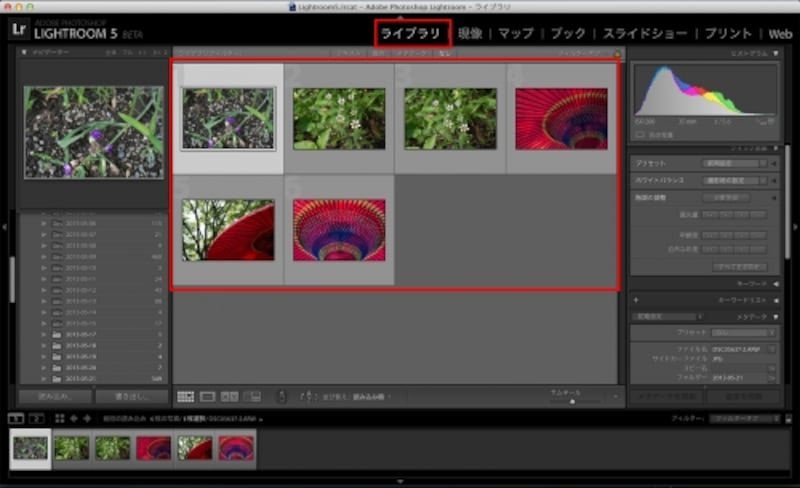Click the filmstrip grid shortcut icon
The image size is (800, 488).
coord(60,419)
